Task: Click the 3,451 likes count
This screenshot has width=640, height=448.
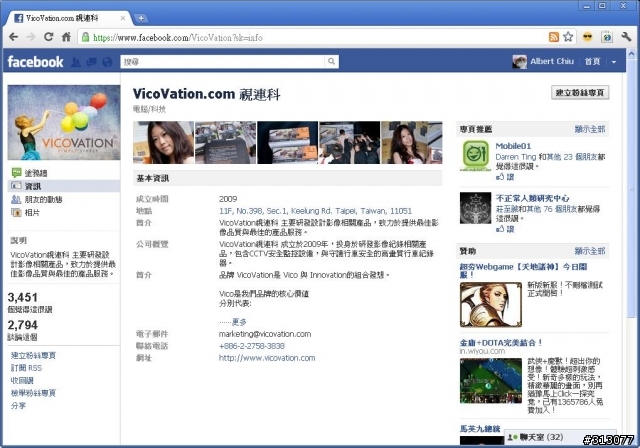Action: point(22,297)
